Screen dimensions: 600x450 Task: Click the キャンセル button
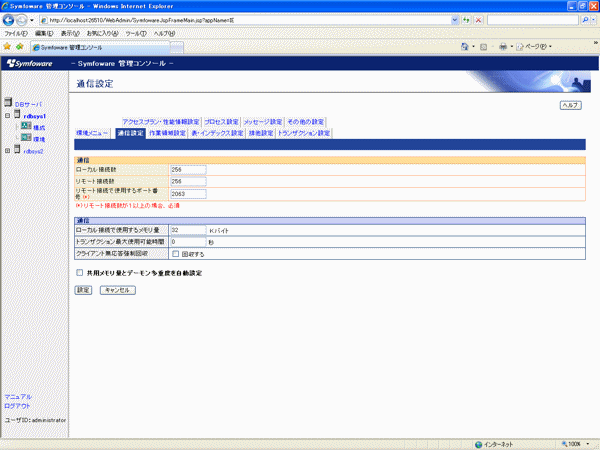(x=117, y=290)
